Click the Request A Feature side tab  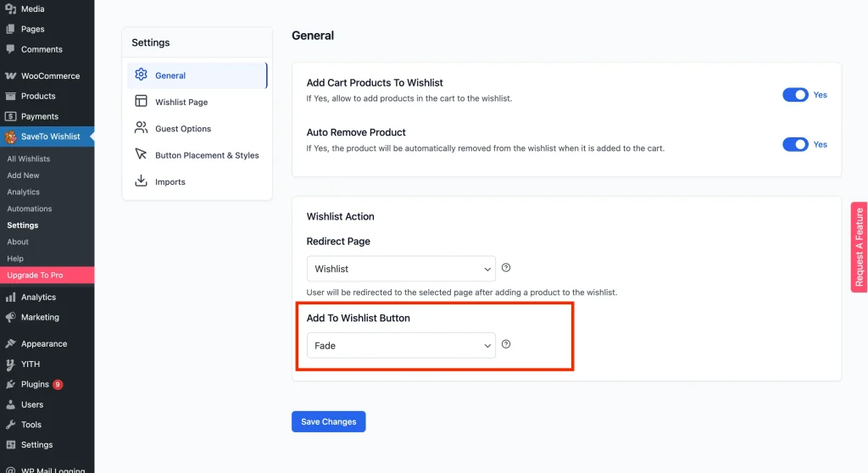pos(860,247)
